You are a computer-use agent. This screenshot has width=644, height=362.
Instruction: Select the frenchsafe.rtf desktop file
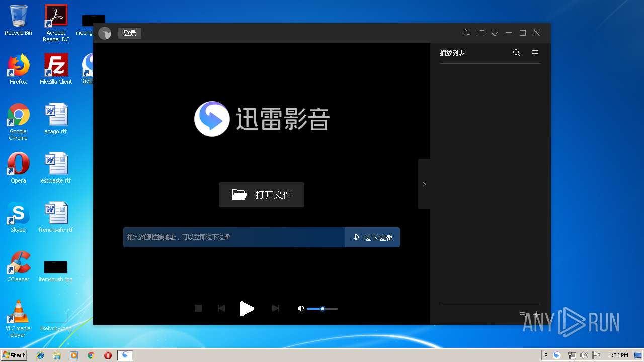[x=56, y=218]
